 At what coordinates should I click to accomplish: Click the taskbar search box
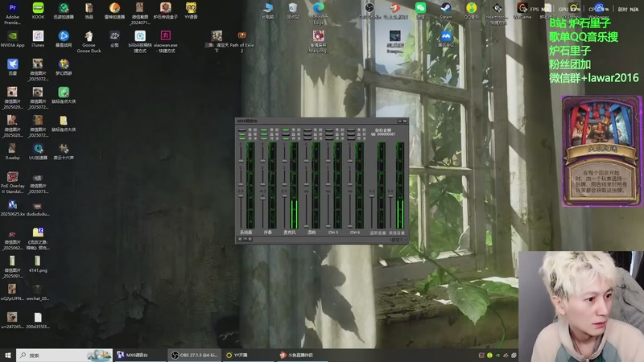(64, 356)
